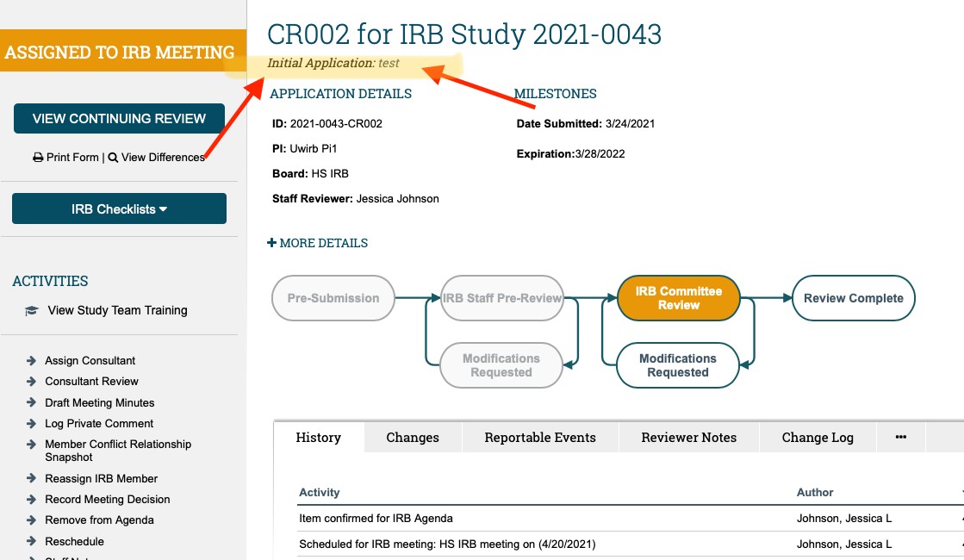Click the View Continuing Review button
The image size is (964, 560).
click(x=119, y=119)
